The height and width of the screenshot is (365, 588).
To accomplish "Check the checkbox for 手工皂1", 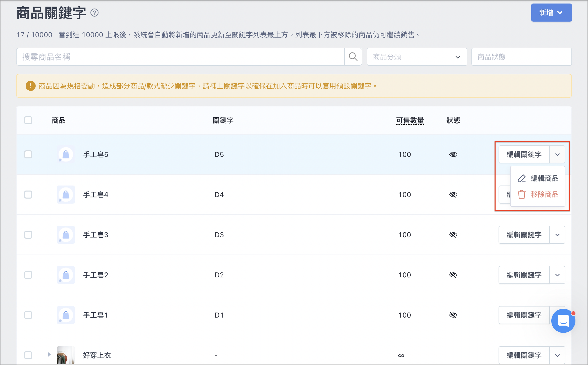I will 28,315.
